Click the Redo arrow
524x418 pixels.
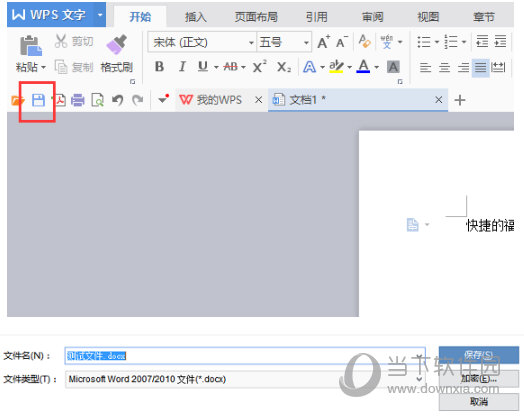pyautogui.click(x=137, y=100)
